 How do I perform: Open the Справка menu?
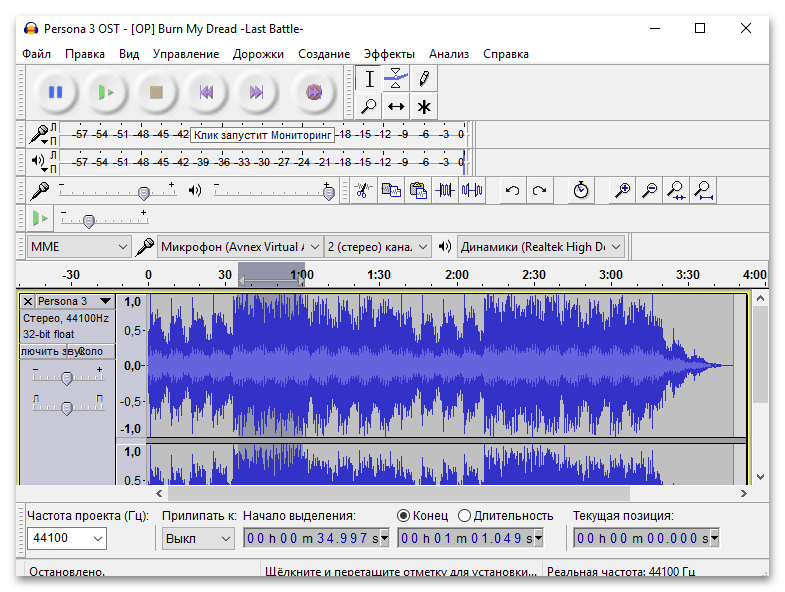(x=506, y=54)
